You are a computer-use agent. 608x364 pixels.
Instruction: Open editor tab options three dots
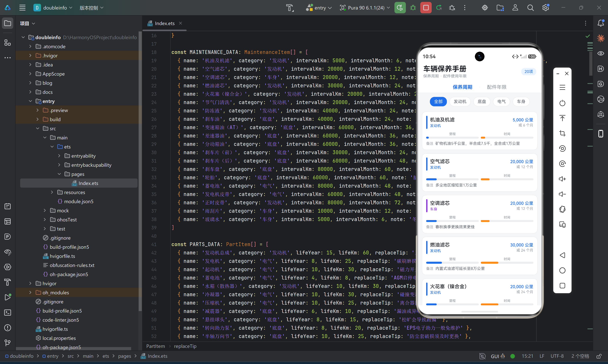(585, 23)
